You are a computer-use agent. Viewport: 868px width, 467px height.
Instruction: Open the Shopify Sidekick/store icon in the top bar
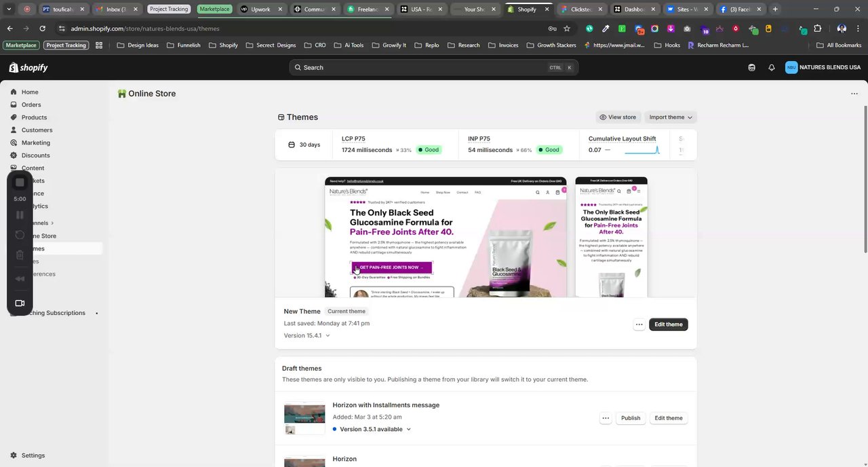[751, 67]
